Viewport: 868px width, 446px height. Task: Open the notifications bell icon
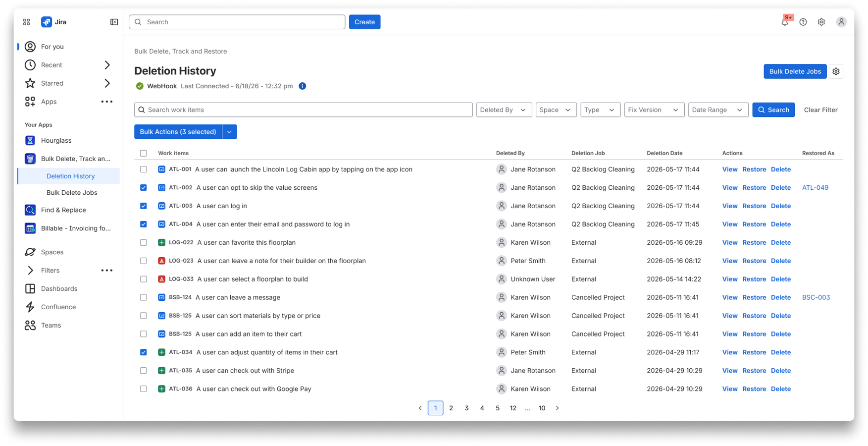pos(785,22)
